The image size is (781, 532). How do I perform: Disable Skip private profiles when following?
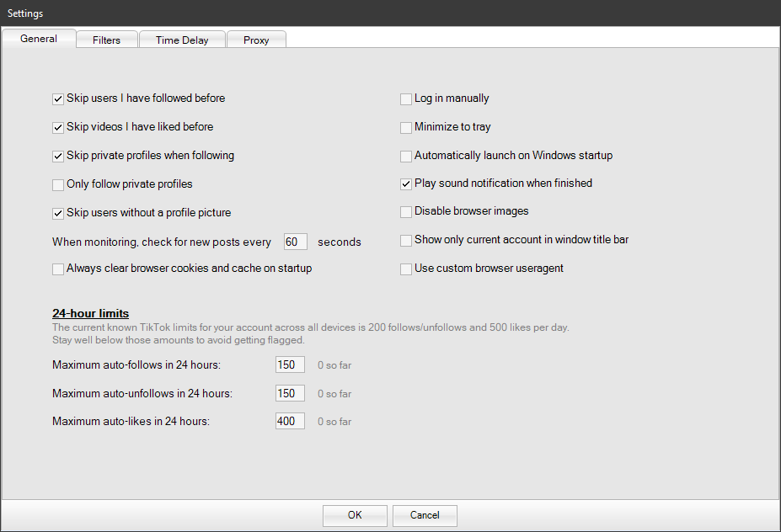coord(58,156)
